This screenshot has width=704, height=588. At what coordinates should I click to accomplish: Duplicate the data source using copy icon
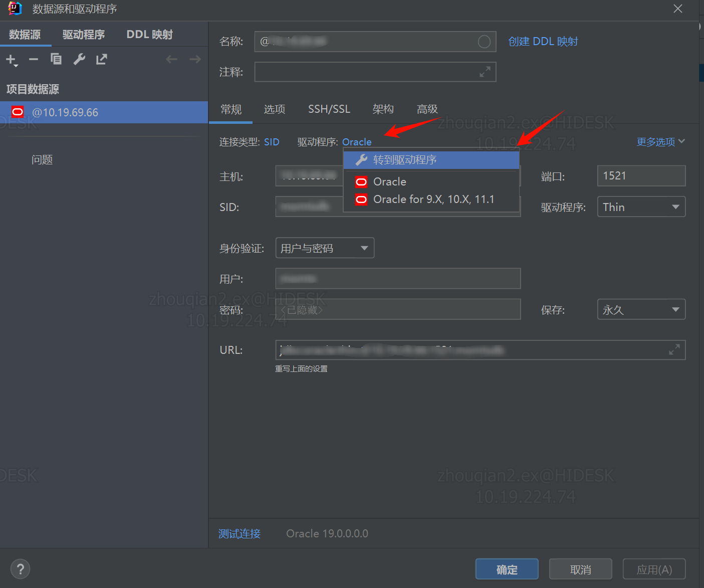pos(56,59)
